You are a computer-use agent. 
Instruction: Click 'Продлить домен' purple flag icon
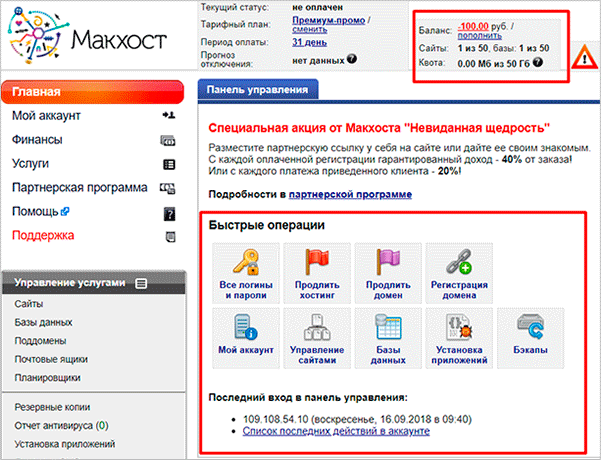388,261
